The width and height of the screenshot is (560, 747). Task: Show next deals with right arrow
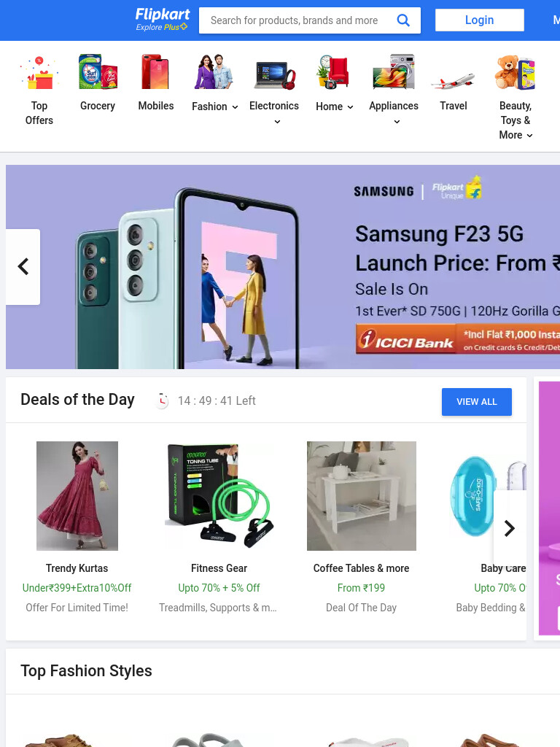(510, 528)
